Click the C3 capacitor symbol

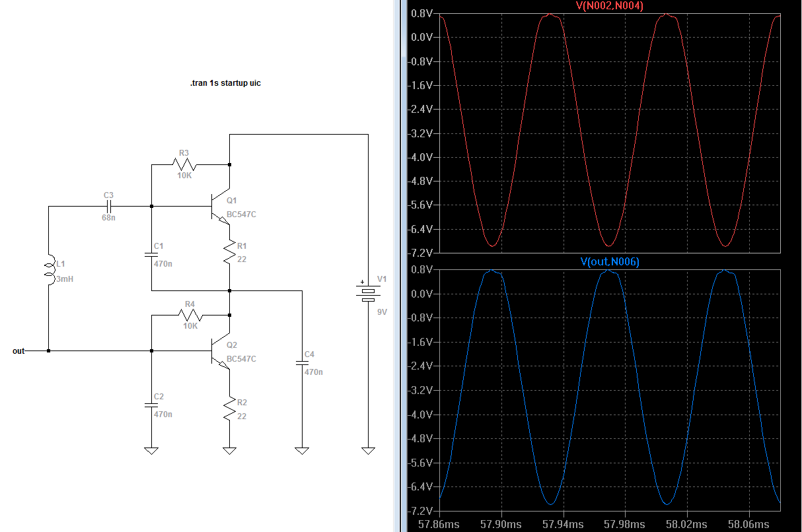coord(108,206)
